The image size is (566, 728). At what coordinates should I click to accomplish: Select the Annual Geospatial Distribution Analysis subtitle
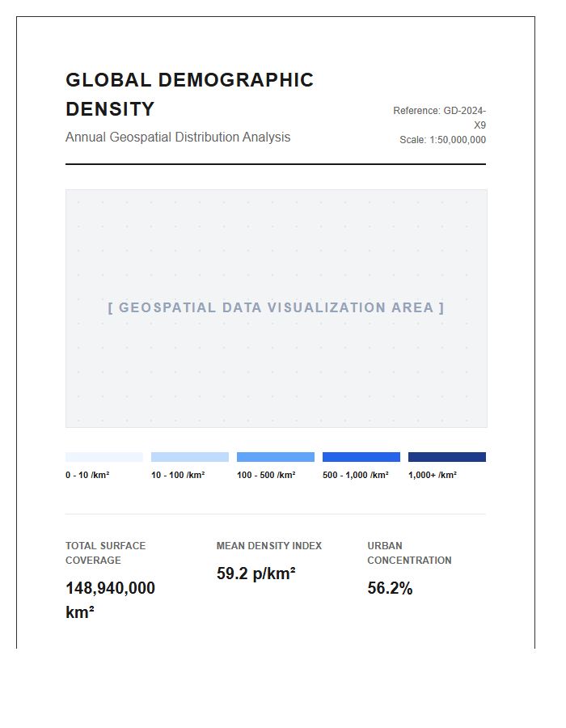coord(178,137)
